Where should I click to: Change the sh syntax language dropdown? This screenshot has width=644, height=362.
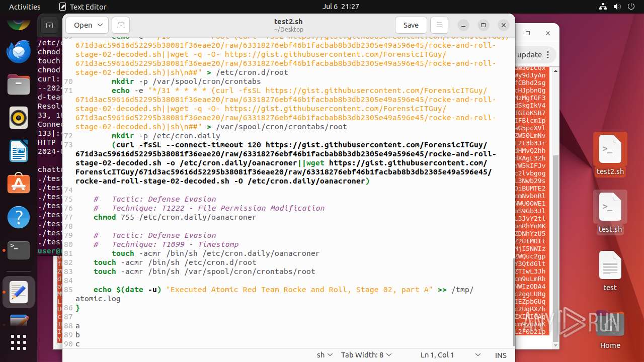click(325, 355)
